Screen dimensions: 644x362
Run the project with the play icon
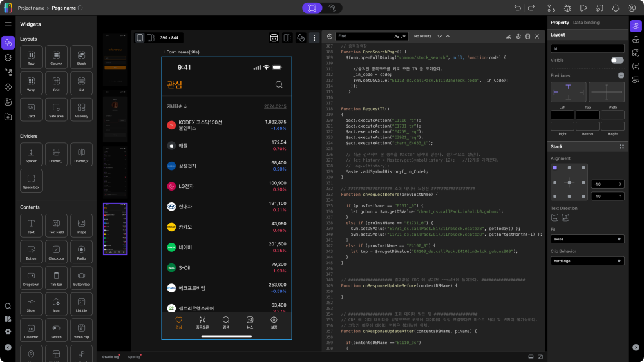[583, 8]
